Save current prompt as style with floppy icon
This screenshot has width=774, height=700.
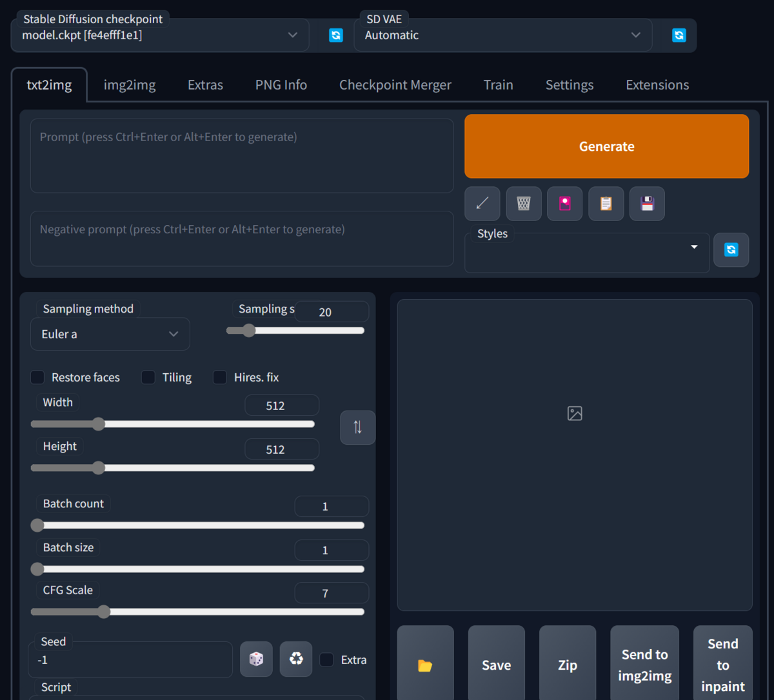click(x=648, y=204)
